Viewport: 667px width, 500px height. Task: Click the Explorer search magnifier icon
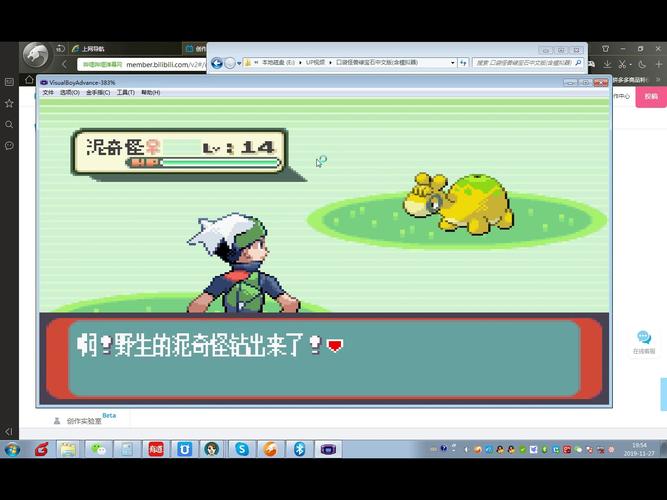[x=578, y=63]
